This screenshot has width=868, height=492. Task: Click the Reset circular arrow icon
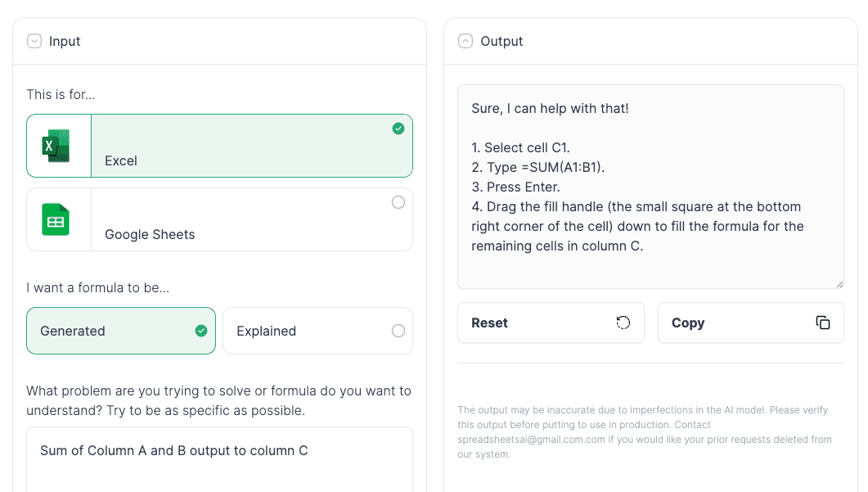(623, 323)
